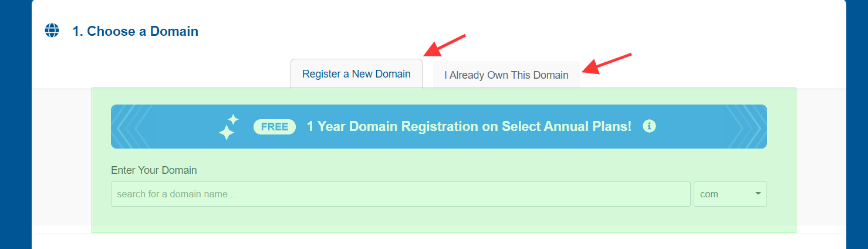Click the sparkle stars icon in banner
Image resolution: width=868 pixels, height=249 pixels.
(228, 127)
